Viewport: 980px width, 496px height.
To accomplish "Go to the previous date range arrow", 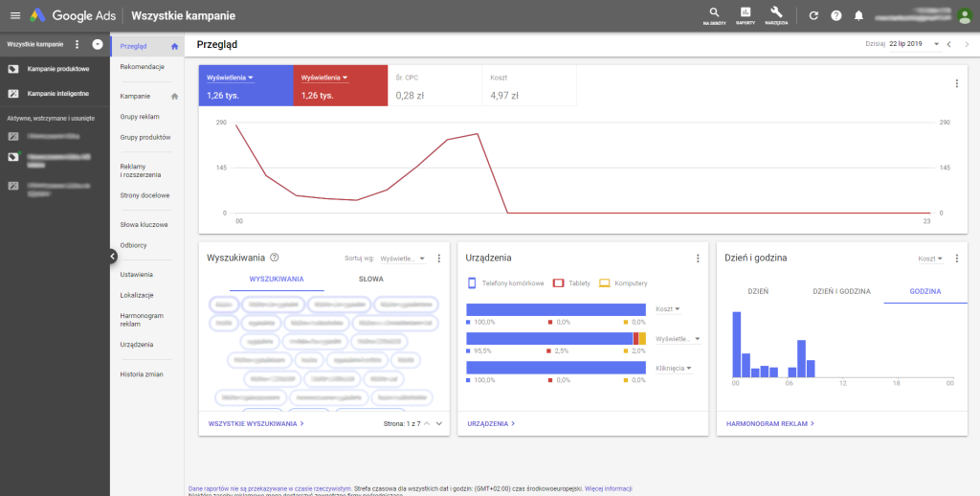I will [x=948, y=44].
